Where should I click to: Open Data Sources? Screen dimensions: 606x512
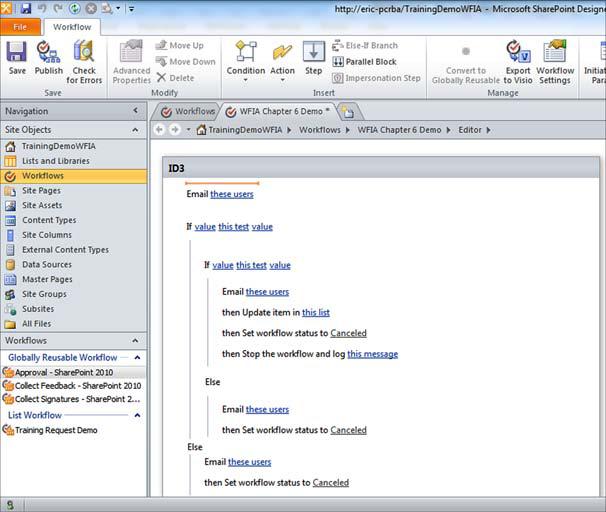[x=74, y=264]
